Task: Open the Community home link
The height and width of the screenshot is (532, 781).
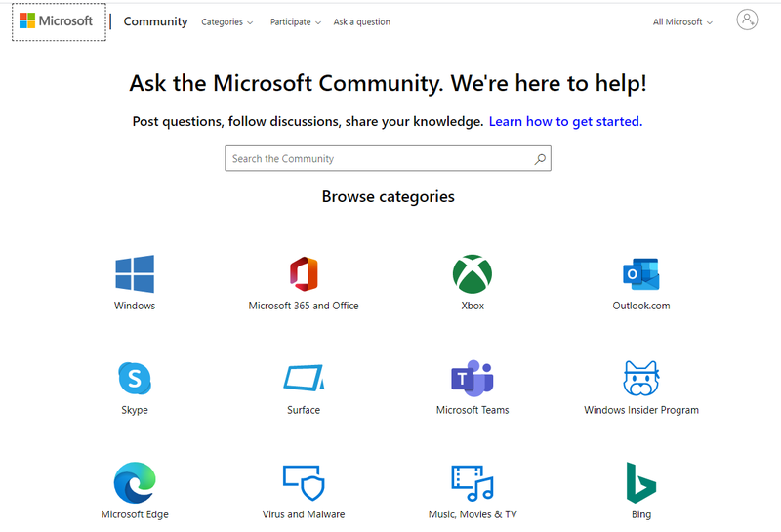Action: 155,21
